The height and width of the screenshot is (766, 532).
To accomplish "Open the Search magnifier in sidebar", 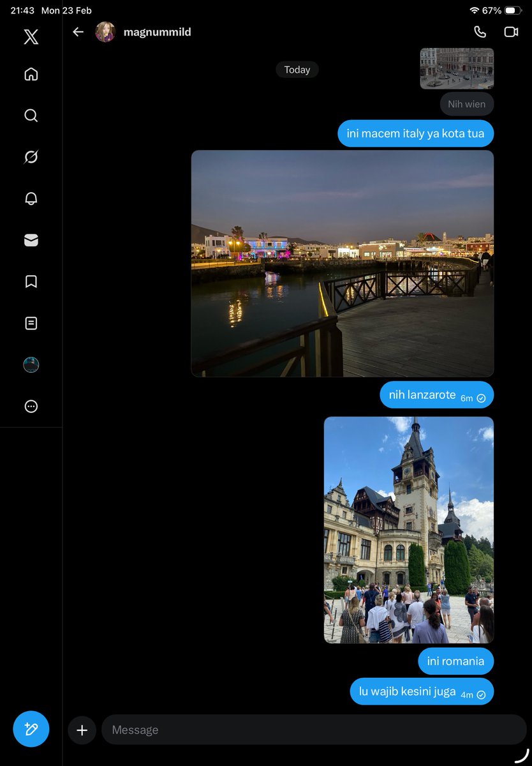I will click(31, 116).
